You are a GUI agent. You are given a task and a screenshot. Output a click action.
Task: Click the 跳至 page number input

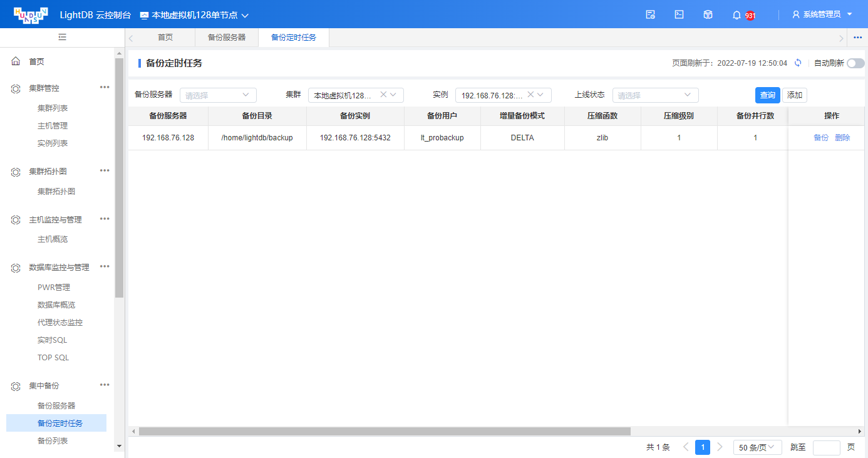(827, 447)
